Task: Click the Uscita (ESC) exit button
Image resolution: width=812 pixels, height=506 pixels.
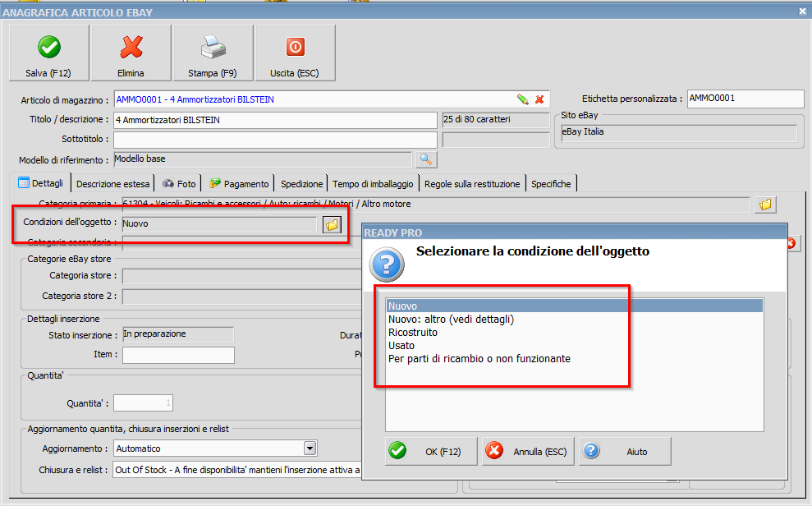Action: tap(295, 53)
